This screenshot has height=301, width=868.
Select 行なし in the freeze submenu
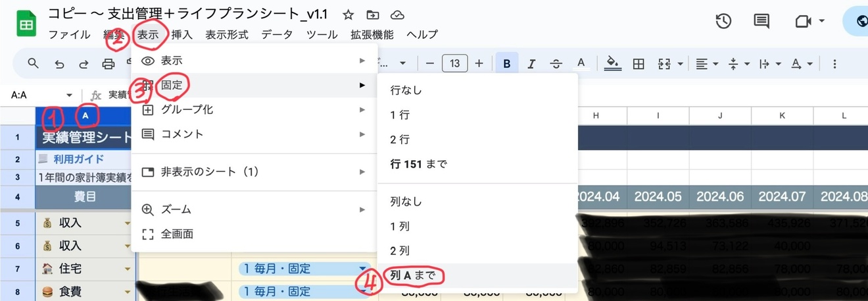(x=477, y=90)
